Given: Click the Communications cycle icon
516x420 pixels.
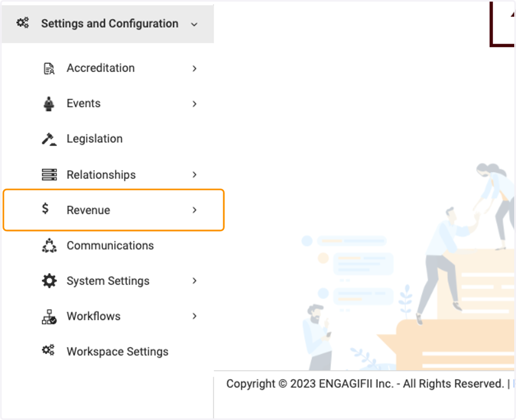Looking at the screenshot, I should 49,245.
